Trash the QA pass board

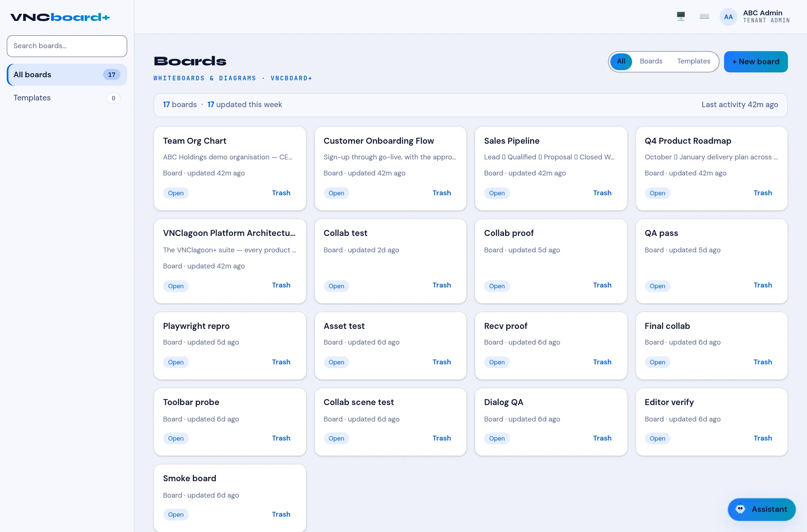tap(763, 285)
